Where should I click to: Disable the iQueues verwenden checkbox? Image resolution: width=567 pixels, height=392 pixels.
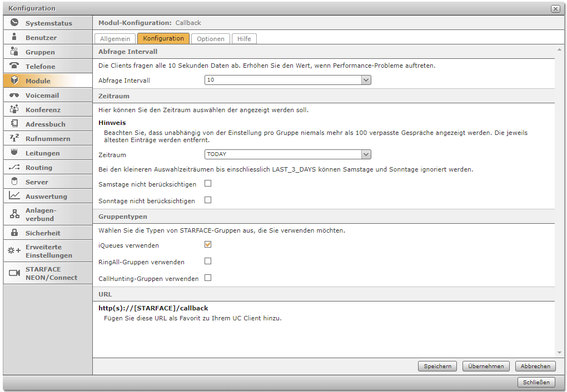[208, 244]
